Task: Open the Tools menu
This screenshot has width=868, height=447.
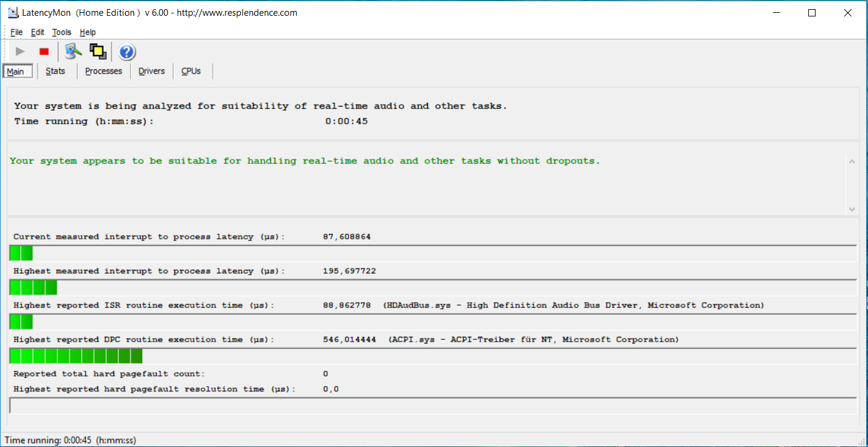Action: coord(62,32)
